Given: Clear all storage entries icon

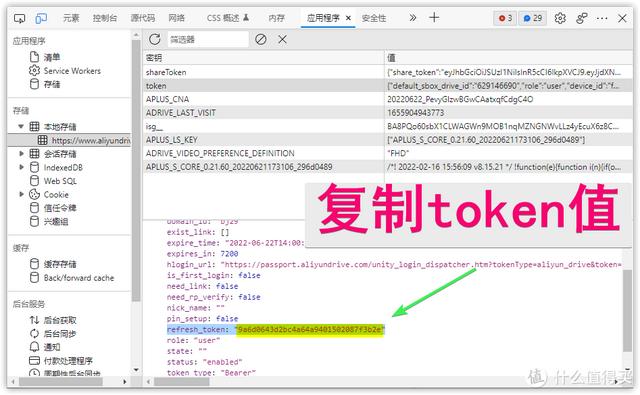Looking at the screenshot, I should pyautogui.click(x=261, y=40).
